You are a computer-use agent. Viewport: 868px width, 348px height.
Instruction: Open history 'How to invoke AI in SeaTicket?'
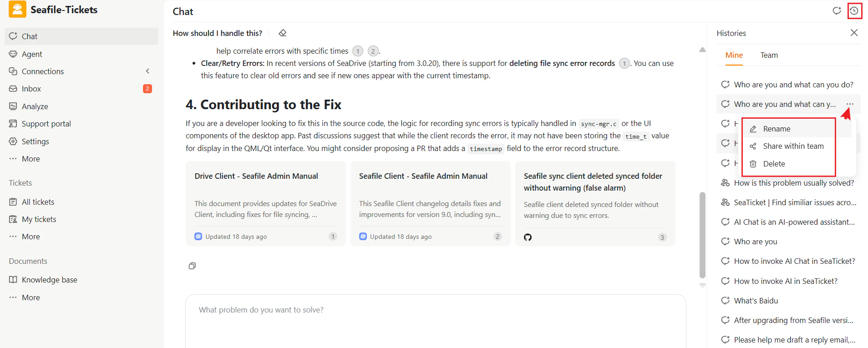(x=788, y=281)
